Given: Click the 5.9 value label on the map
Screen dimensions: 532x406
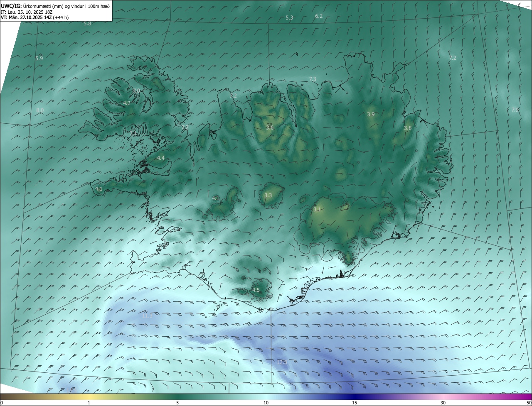Looking at the screenshot, I should (39, 59).
